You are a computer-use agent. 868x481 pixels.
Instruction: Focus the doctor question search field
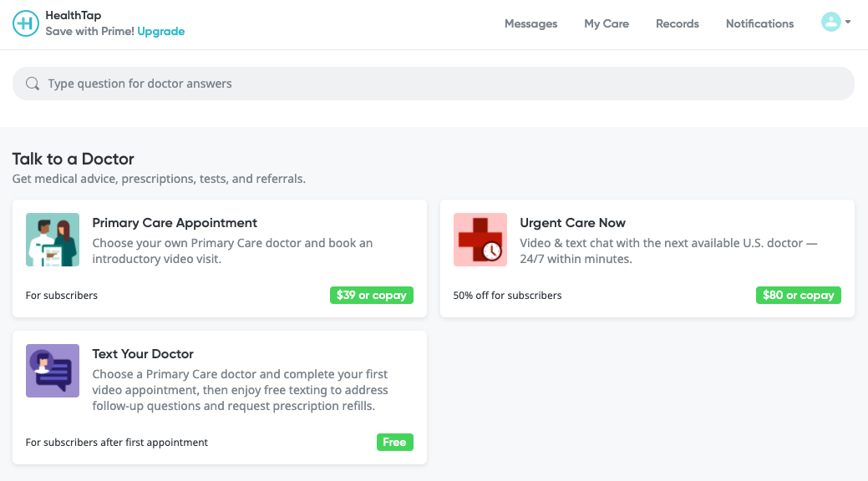click(434, 84)
